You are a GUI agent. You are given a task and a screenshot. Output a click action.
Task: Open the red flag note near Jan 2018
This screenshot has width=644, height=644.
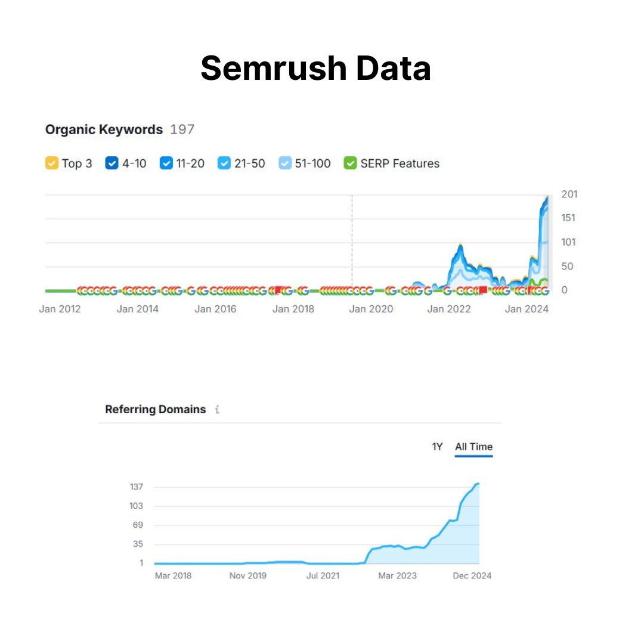point(278,290)
